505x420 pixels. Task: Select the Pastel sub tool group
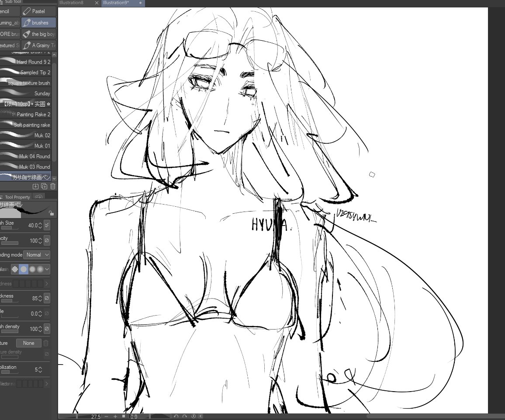pos(38,11)
